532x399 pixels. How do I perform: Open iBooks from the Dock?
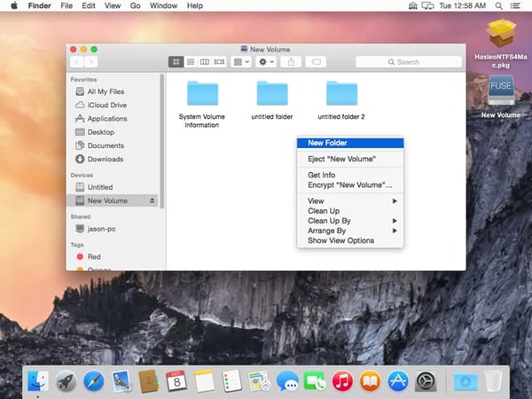[370, 381]
